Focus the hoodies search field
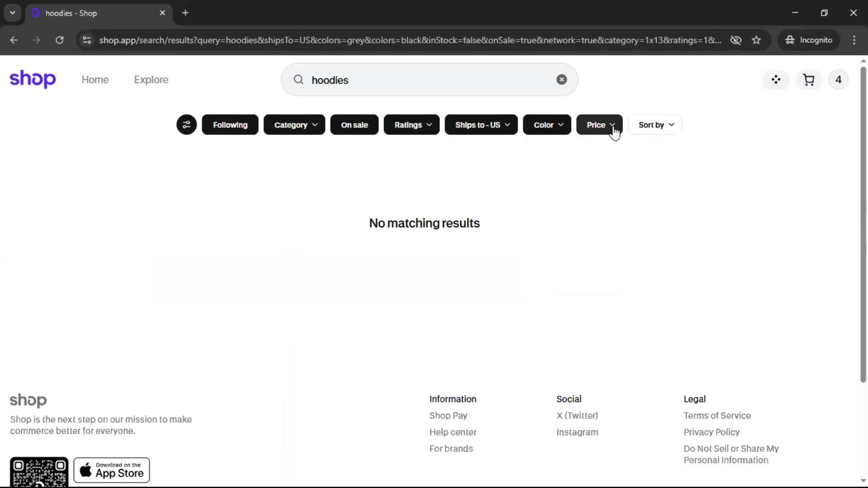 click(x=425, y=80)
